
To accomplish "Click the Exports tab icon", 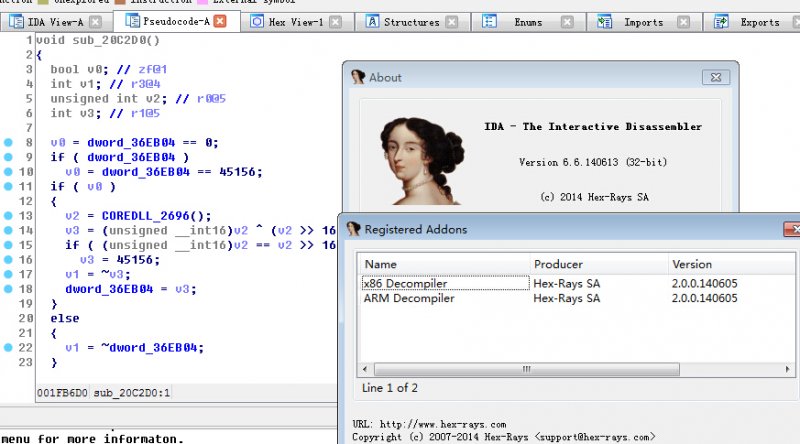I will pos(721,22).
